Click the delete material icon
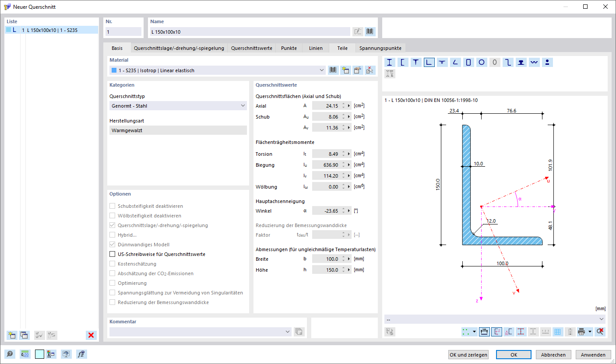This screenshot has width=616, height=364. coord(370,70)
